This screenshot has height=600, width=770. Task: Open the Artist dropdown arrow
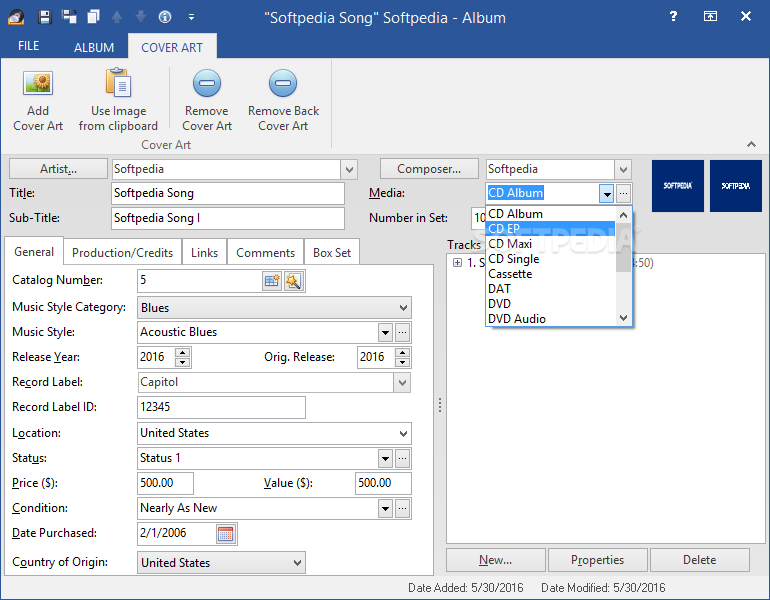pos(349,169)
